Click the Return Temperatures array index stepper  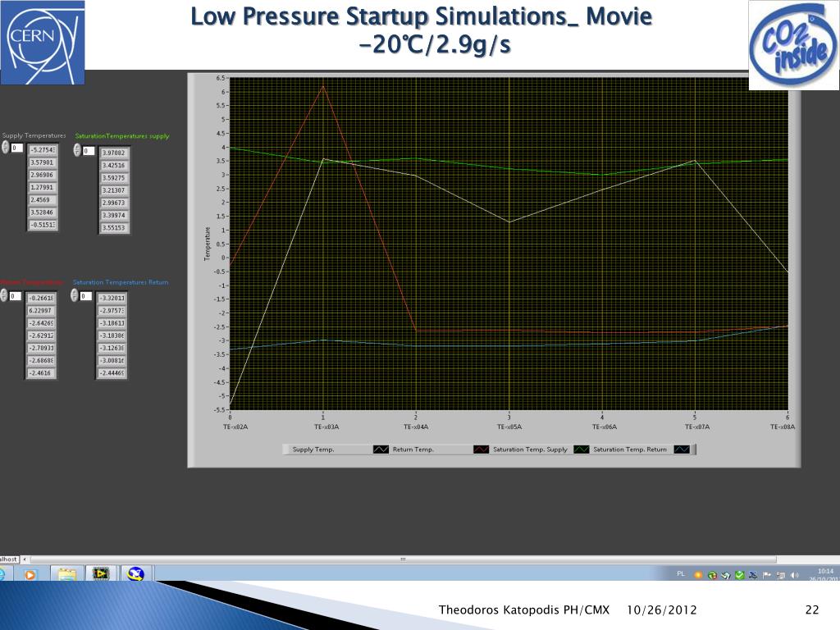(4, 295)
